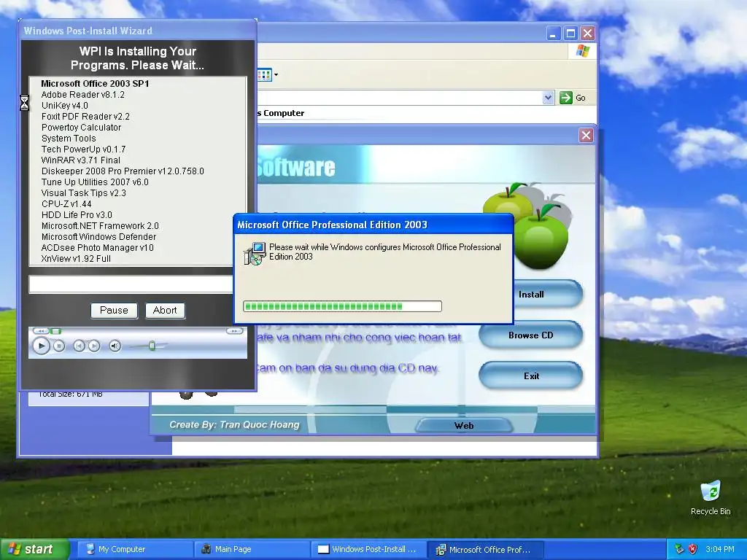Click the Office installer progress bar
747x560 pixels.
[342, 306]
